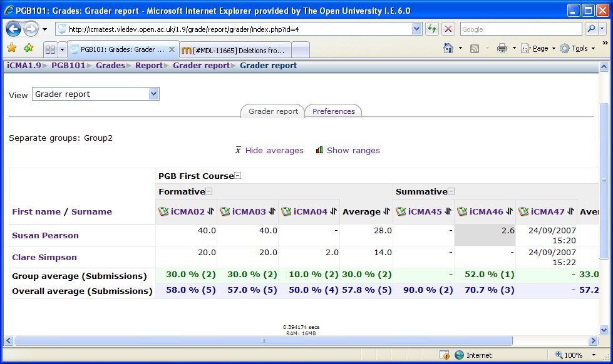This screenshot has width=613, height=364.
Task: Go to Grades breadcrumb link
Action: tap(110, 65)
